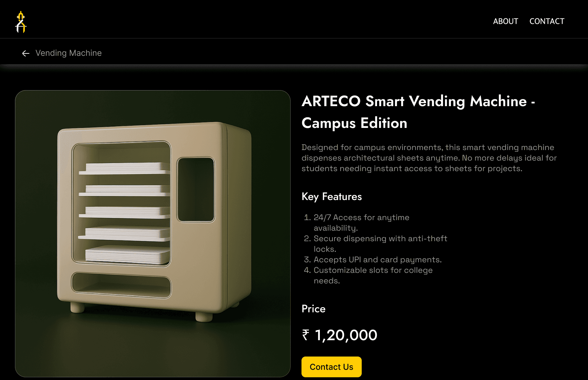Viewport: 588px width, 380px height.
Task: Click the Campus Edition title line
Action: click(x=354, y=123)
